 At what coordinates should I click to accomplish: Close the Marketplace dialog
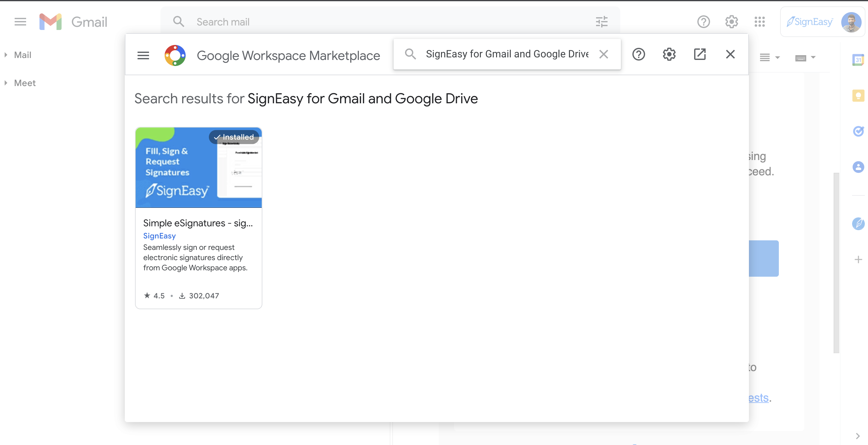pos(730,54)
